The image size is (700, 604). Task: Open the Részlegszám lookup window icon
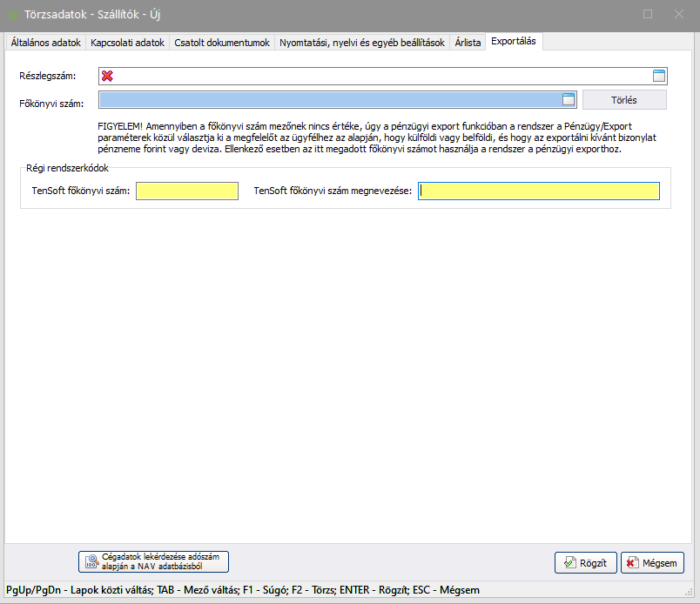tap(659, 76)
